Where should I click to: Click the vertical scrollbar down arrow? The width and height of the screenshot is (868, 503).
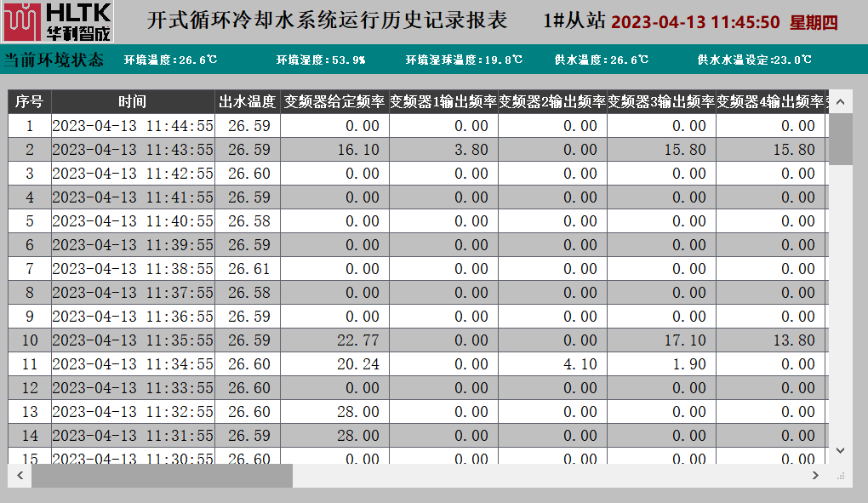pyautogui.click(x=840, y=450)
